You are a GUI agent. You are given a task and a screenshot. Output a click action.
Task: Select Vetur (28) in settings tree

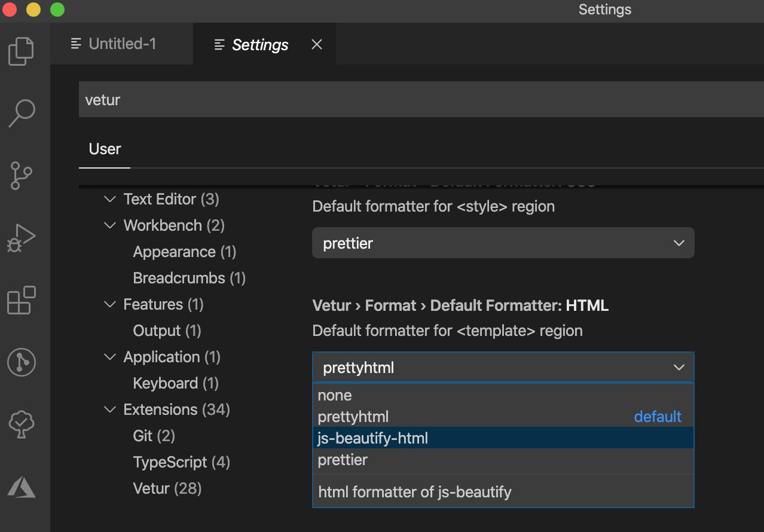click(x=167, y=488)
